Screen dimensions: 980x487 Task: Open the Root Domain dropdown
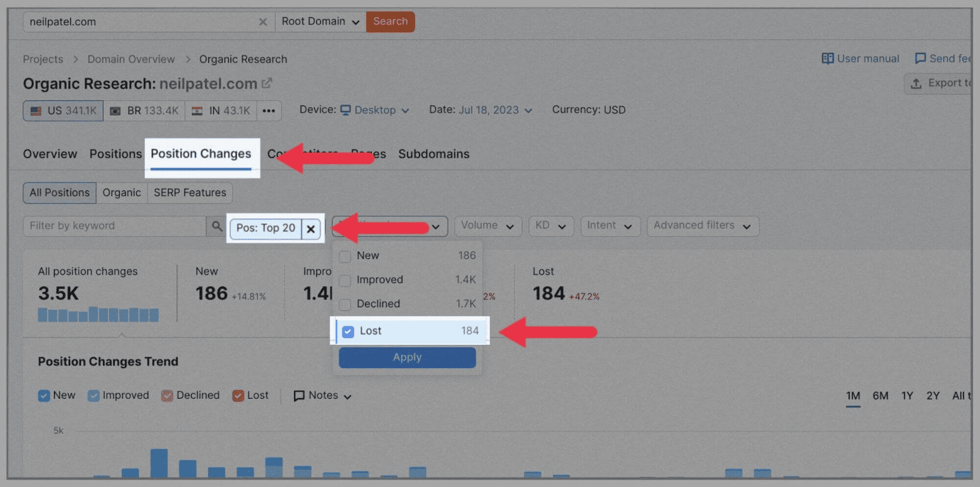click(x=320, y=21)
